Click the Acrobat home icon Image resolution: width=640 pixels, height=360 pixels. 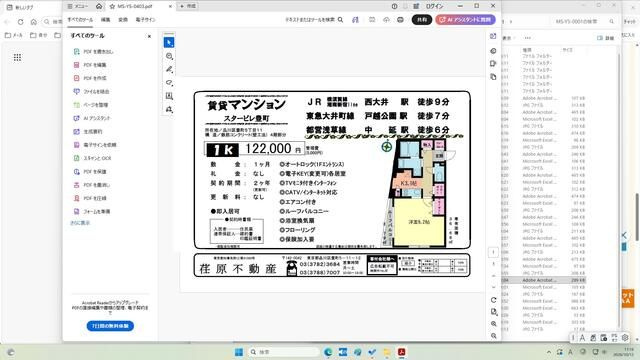coord(99,6)
